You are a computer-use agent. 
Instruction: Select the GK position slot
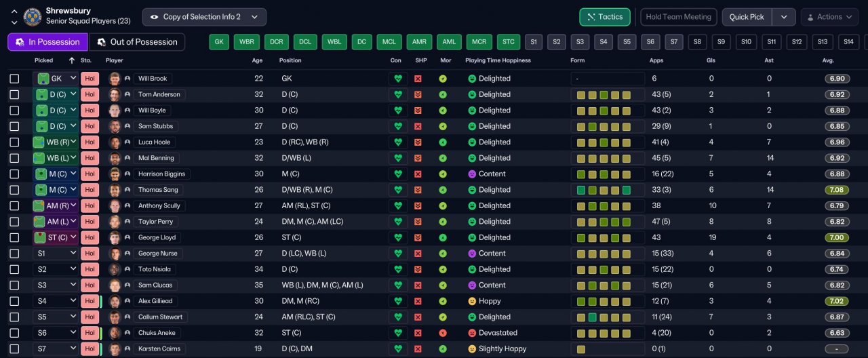coord(219,42)
